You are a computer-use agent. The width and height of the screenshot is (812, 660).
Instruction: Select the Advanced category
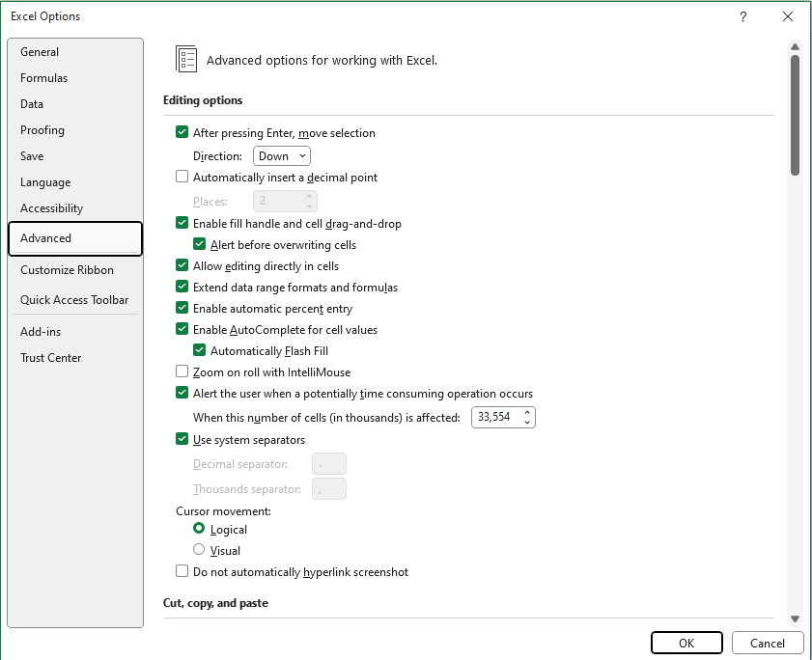point(75,238)
